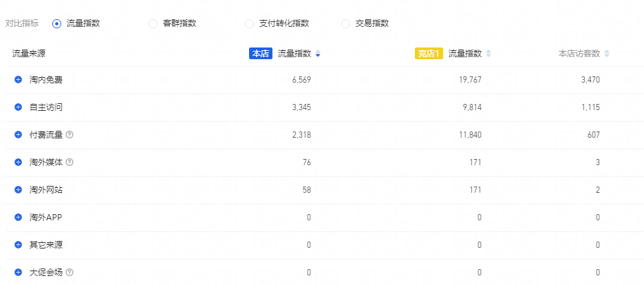The image size is (644, 285).
Task: Click the value 3,470
Action: tap(590, 80)
